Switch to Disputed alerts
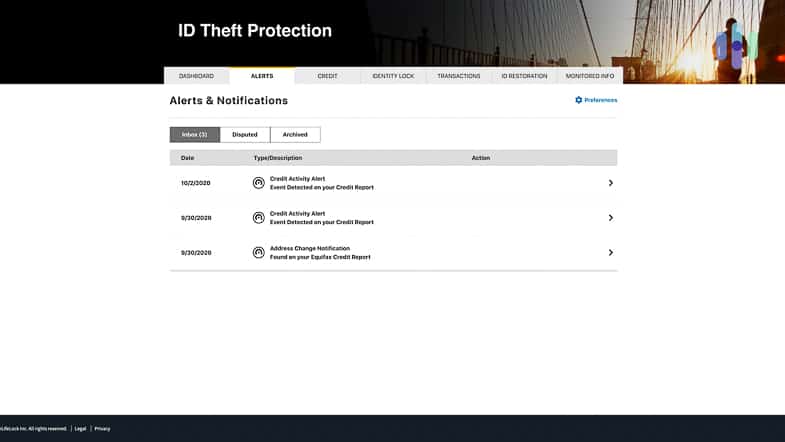The height and width of the screenshot is (442, 785). [245, 134]
